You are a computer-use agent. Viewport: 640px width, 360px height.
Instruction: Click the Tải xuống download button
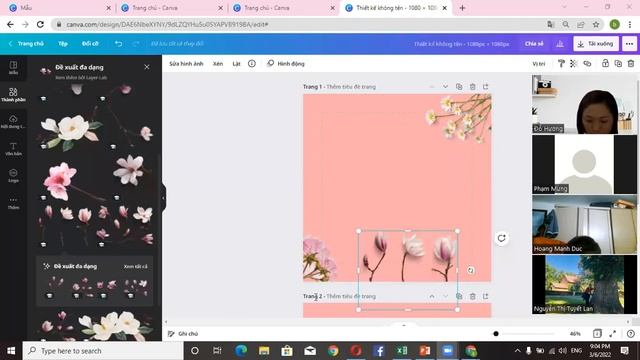pos(596,44)
